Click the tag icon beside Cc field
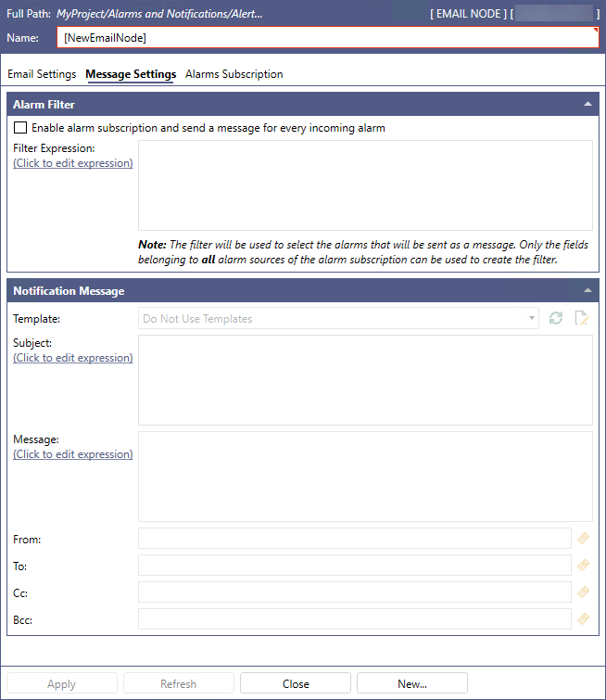Screen dimensions: 606x700 point(583,592)
